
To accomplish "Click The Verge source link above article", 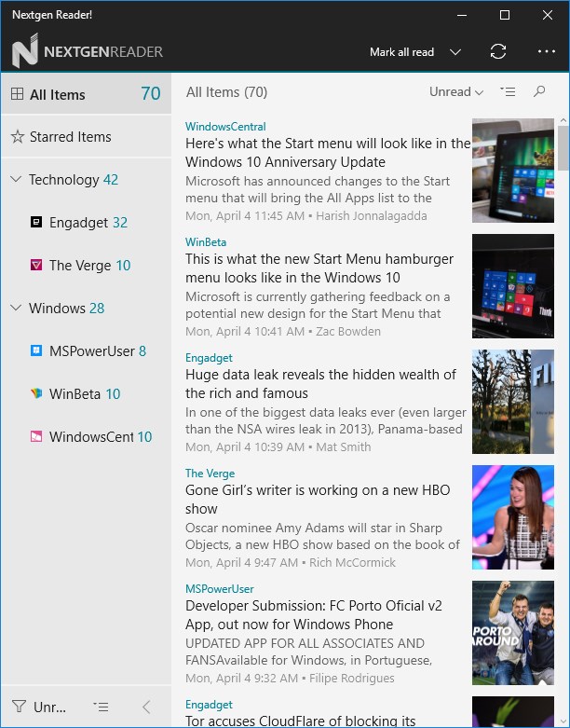I will (210, 474).
